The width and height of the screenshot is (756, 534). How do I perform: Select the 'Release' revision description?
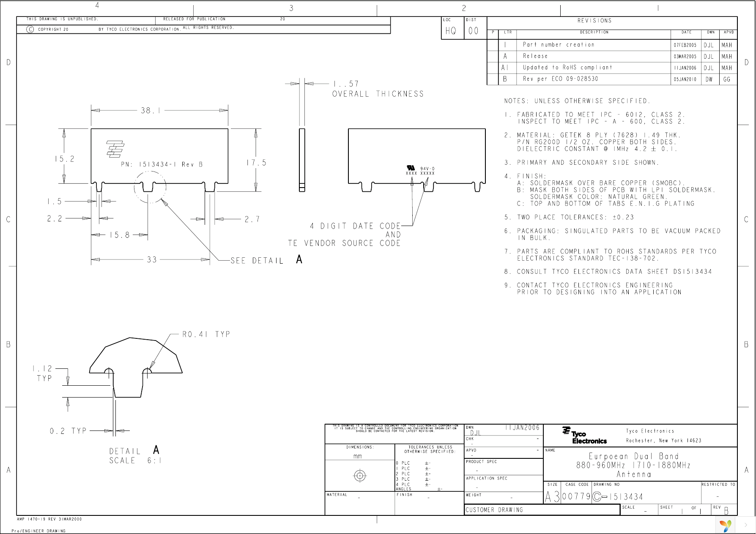point(535,56)
